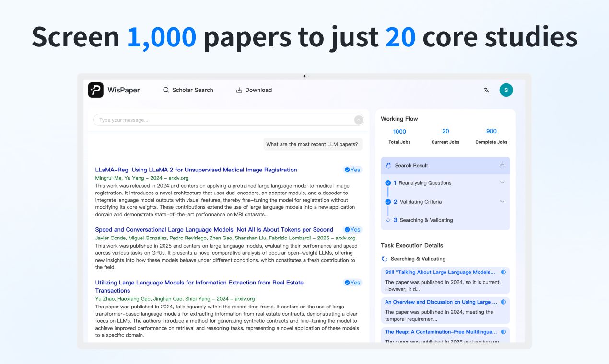Open the LLaMA-Reg paper title link
Screen dimensions: 609x364
[x=196, y=170]
